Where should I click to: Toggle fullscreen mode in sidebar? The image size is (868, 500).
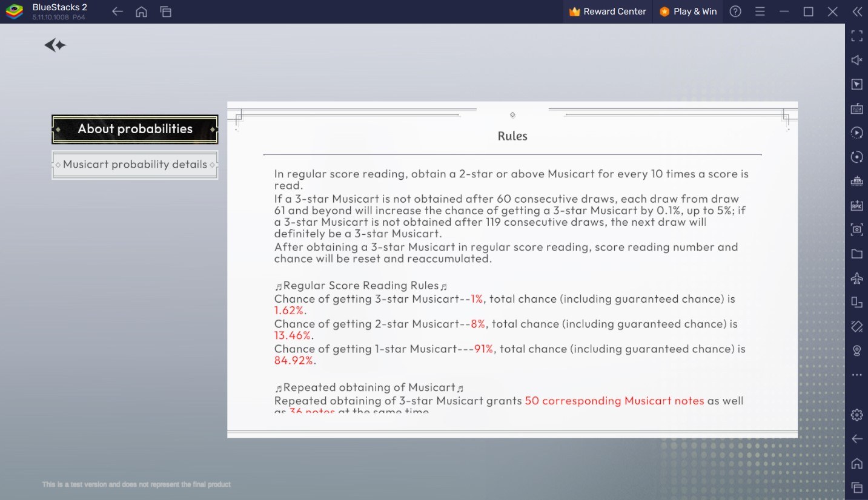856,36
